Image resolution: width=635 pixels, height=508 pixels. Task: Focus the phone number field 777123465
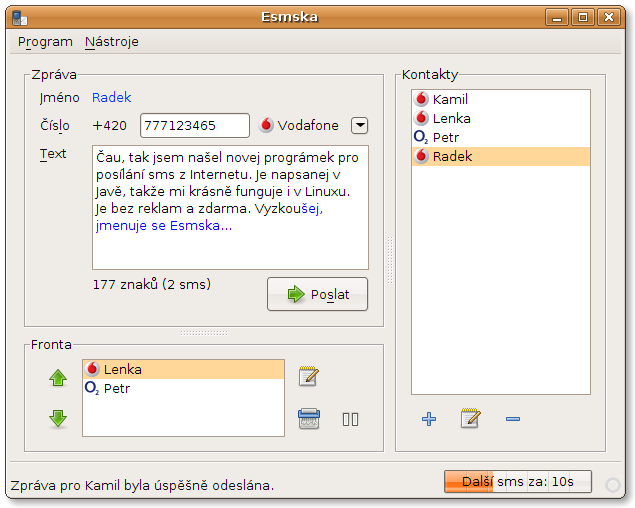(x=195, y=126)
